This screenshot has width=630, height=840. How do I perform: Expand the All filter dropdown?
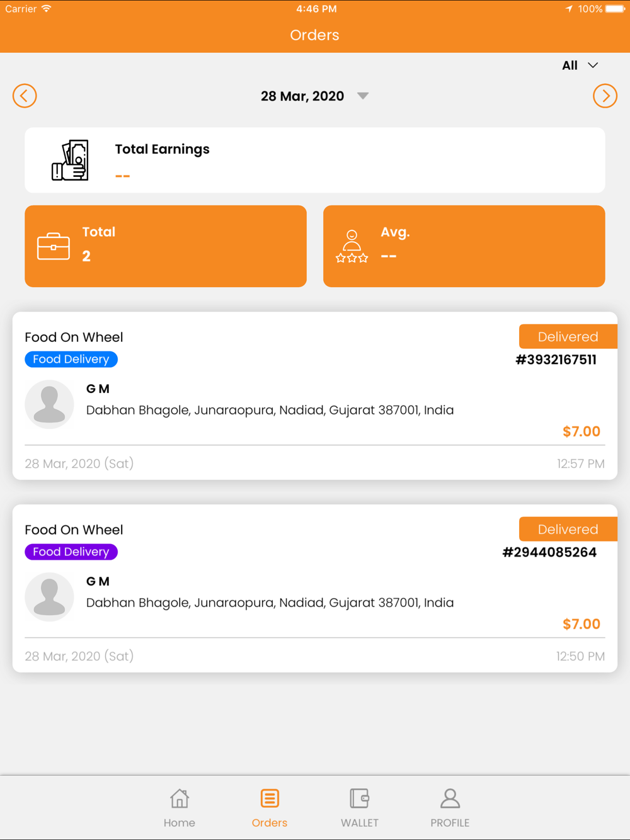580,65
